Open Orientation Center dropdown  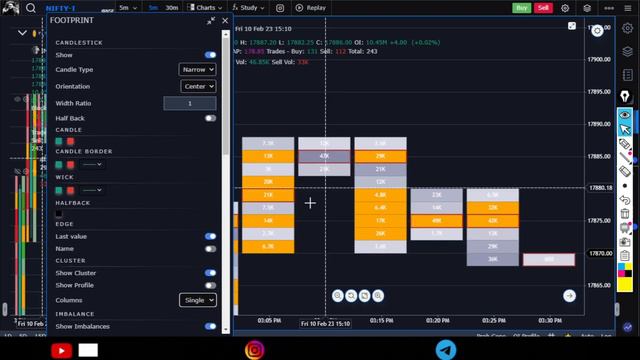pos(198,86)
